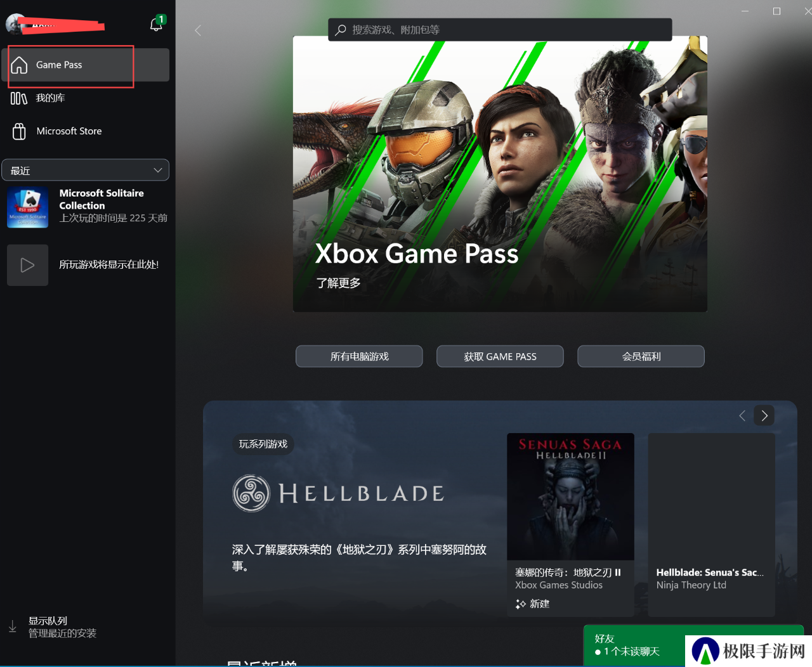Screen dimensions: 812x667
Task: Click the 玩系列游戏 tag
Action: (x=263, y=444)
